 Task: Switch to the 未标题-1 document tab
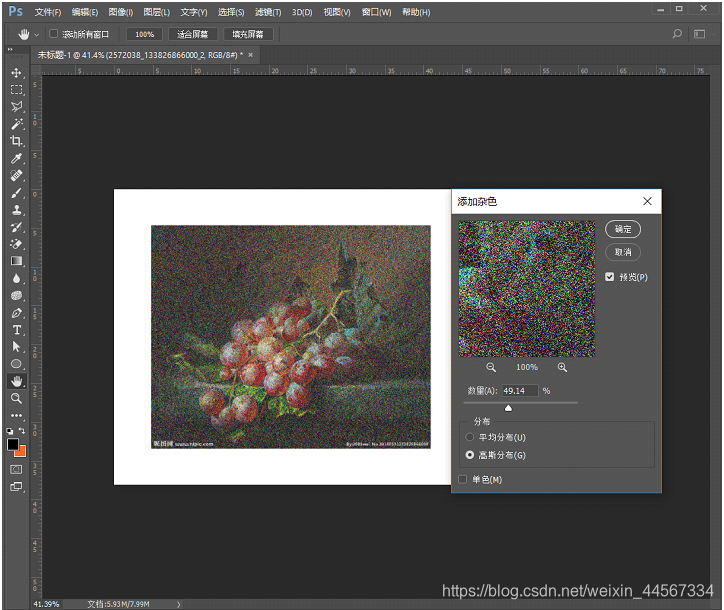[x=140, y=55]
